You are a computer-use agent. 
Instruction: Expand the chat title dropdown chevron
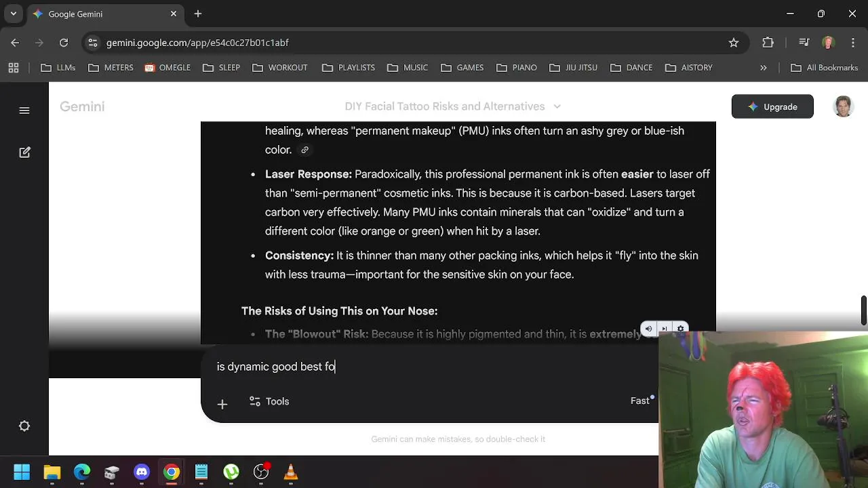click(557, 106)
